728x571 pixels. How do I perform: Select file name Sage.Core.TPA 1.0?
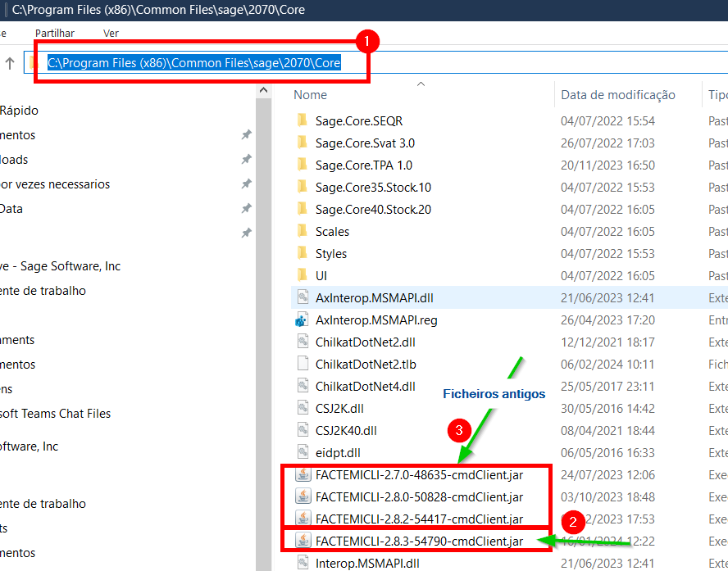click(363, 165)
